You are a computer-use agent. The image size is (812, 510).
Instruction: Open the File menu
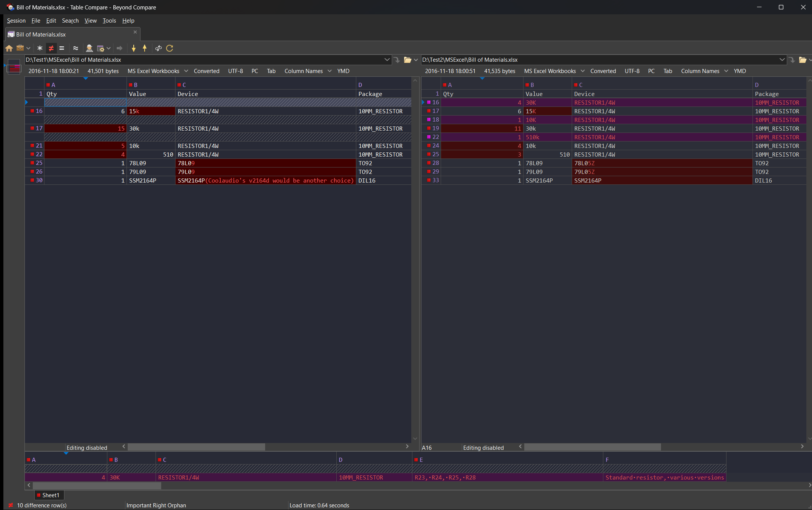36,21
